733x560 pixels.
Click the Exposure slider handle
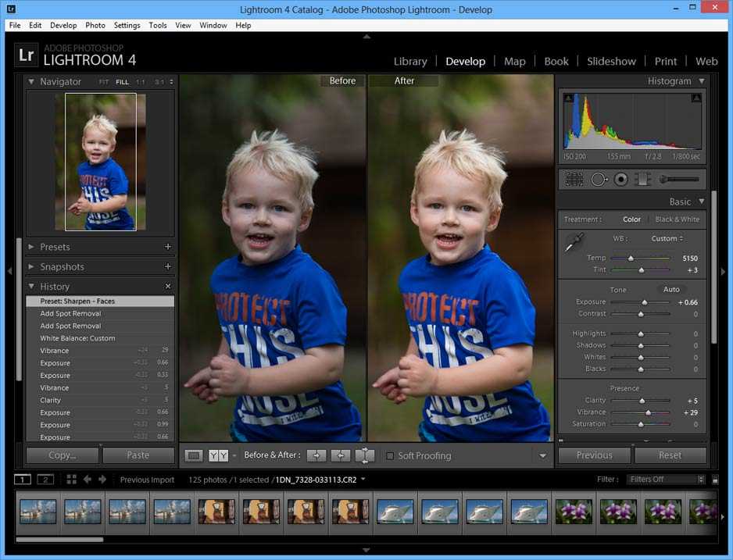click(x=644, y=303)
